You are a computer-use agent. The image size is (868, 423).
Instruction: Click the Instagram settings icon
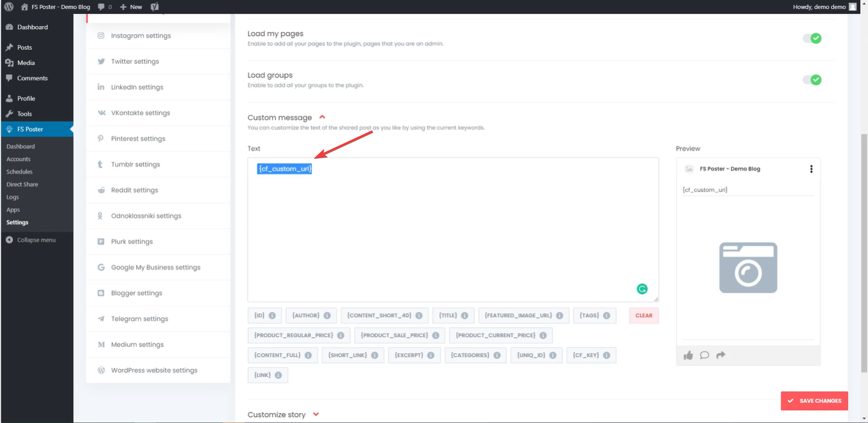pos(101,35)
